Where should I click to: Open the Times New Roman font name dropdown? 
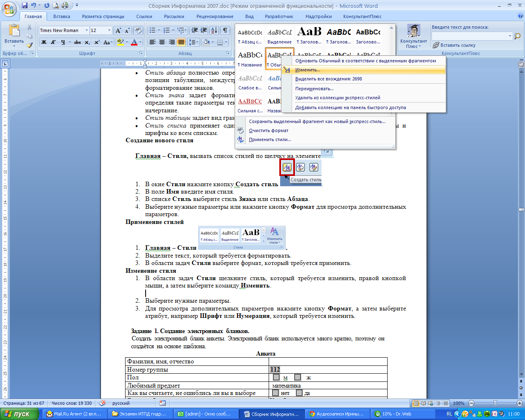[87, 30]
